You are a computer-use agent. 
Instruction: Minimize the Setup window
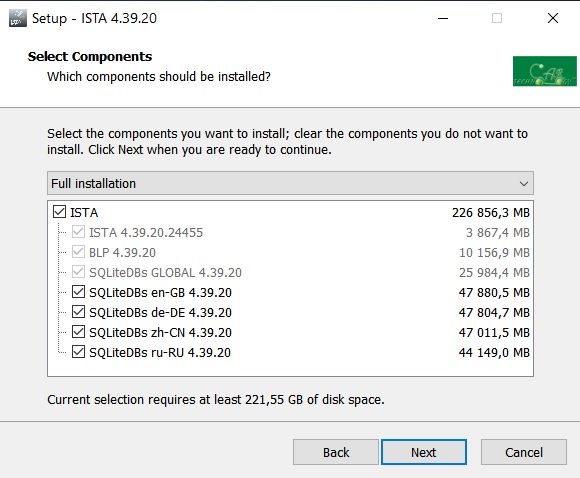(x=443, y=18)
